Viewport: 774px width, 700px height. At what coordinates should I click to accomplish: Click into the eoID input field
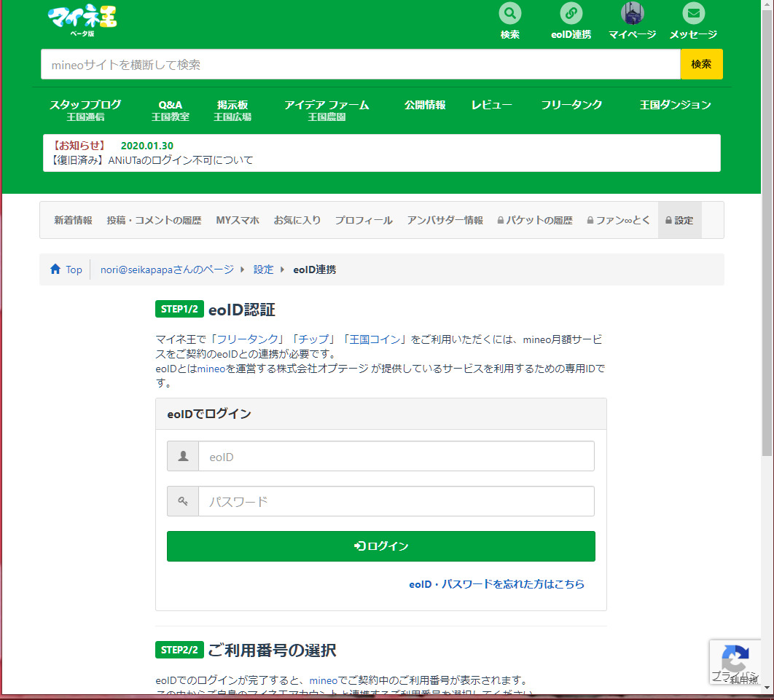(x=396, y=457)
